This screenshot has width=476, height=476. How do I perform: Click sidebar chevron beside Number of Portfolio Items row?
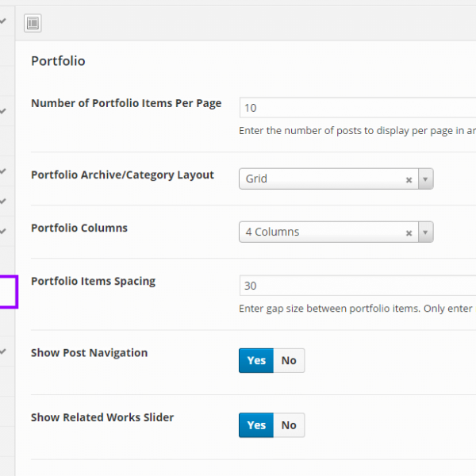point(4,110)
